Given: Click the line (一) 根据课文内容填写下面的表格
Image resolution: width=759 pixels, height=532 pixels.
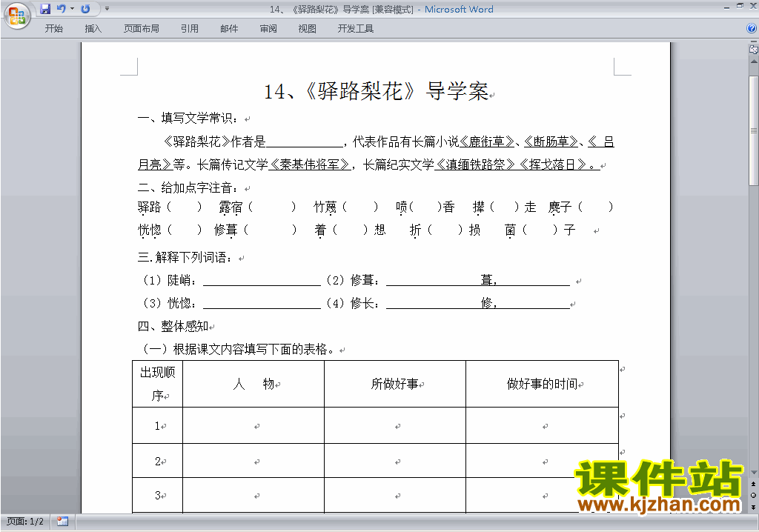Looking at the screenshot, I should 238,349.
